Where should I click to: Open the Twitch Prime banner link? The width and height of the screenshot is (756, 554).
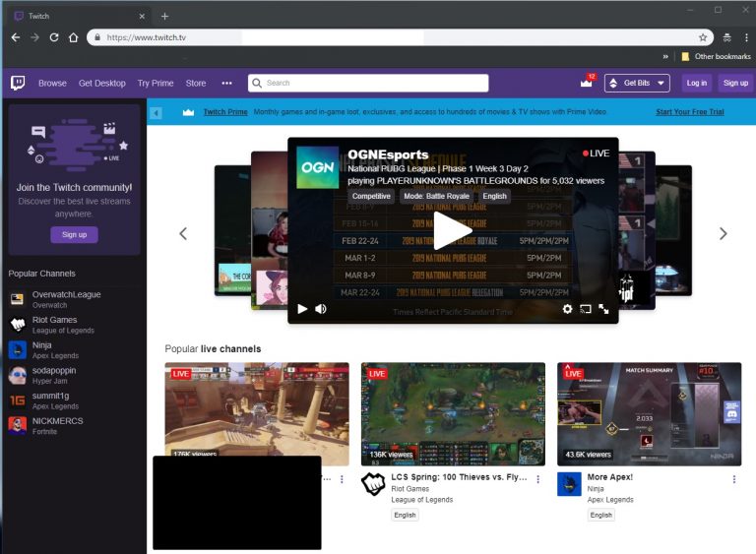click(x=225, y=112)
